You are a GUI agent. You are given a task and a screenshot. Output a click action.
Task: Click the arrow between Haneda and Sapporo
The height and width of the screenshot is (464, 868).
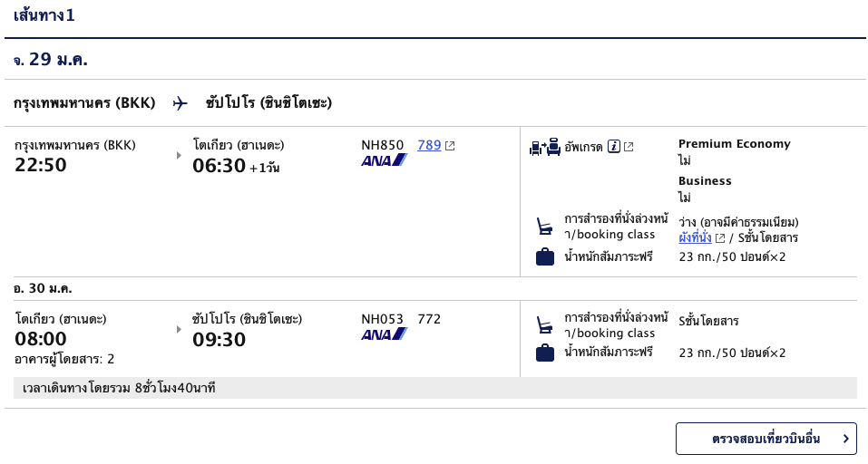pyautogui.click(x=179, y=329)
